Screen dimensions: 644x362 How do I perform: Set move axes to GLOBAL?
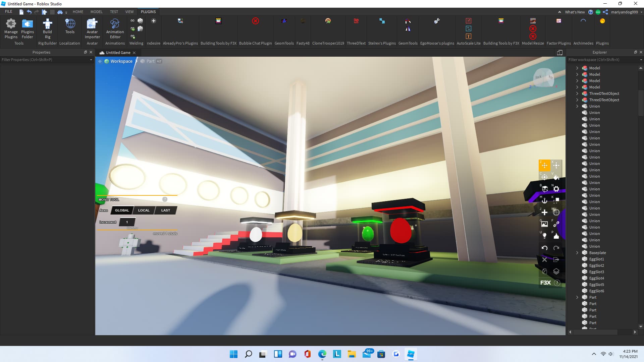point(122,210)
